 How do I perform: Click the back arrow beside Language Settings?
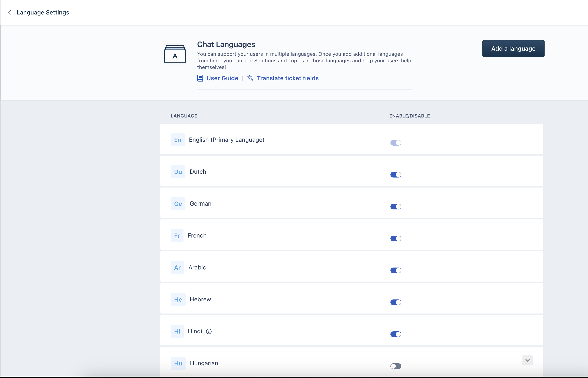pos(10,12)
